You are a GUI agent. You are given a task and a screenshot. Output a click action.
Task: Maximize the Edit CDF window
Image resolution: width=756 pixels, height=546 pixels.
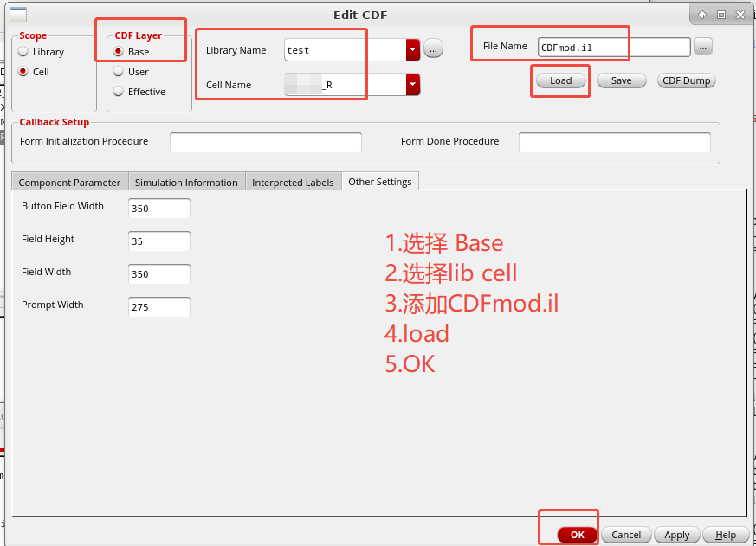[721, 15]
